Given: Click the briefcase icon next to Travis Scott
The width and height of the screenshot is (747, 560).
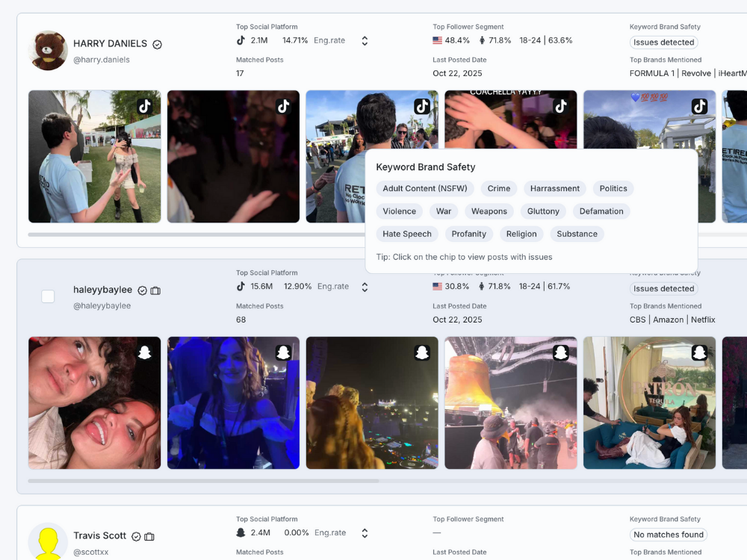Looking at the screenshot, I should [x=149, y=536].
